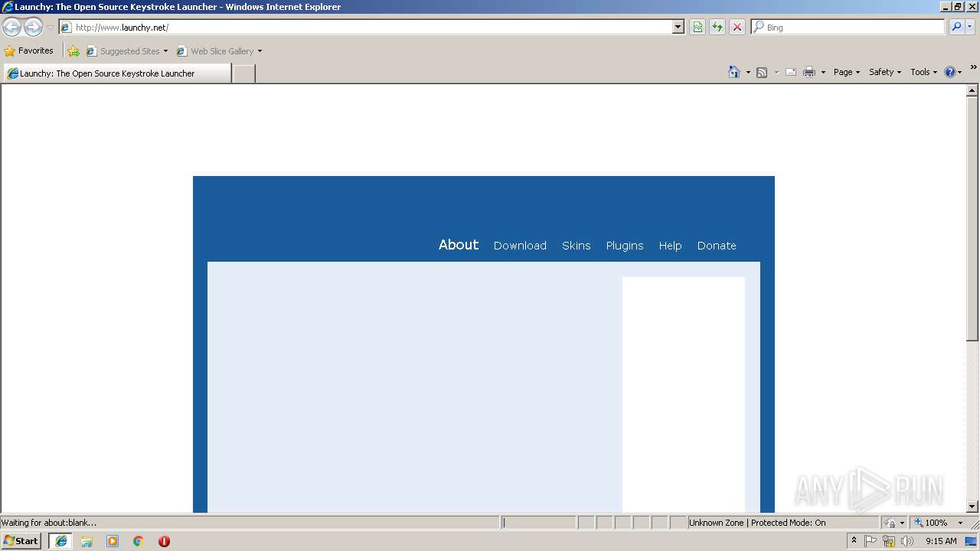Open the Tools menu

tap(923, 72)
